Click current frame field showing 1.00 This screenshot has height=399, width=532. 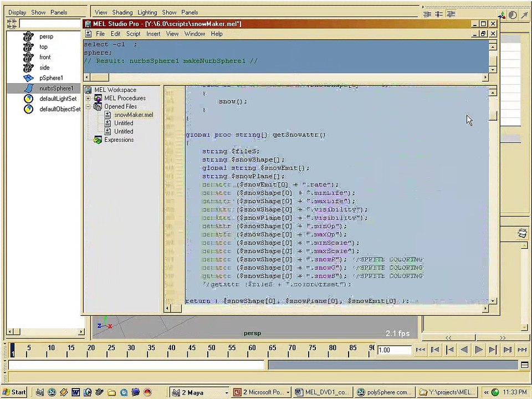[394, 350]
